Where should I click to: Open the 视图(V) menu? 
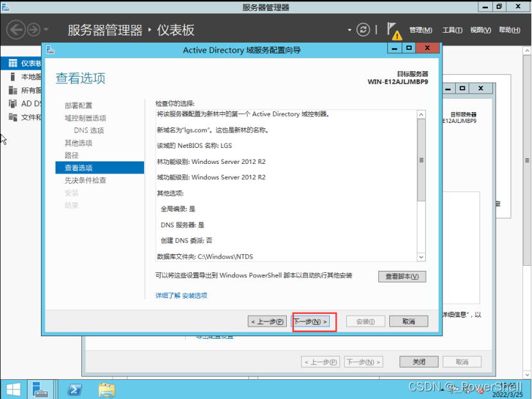(x=480, y=30)
